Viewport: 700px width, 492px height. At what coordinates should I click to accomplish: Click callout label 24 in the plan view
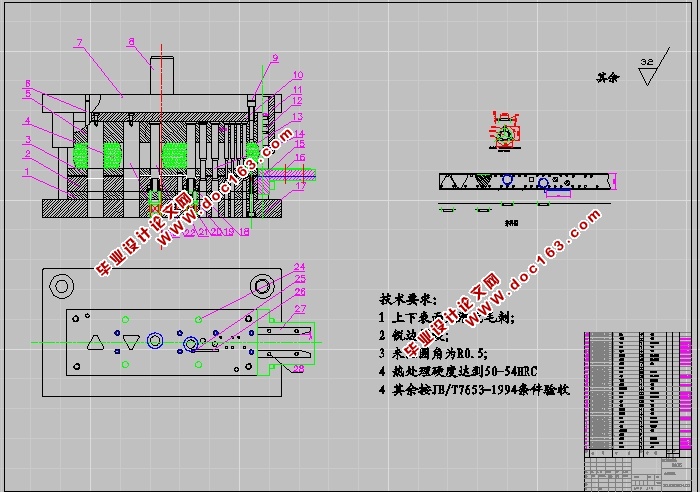pos(299,267)
